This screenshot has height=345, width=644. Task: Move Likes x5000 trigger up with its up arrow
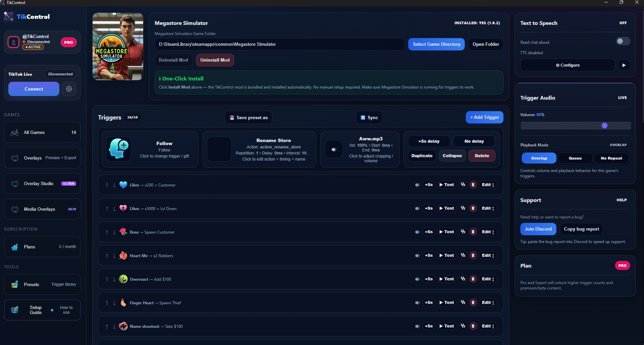(x=107, y=209)
